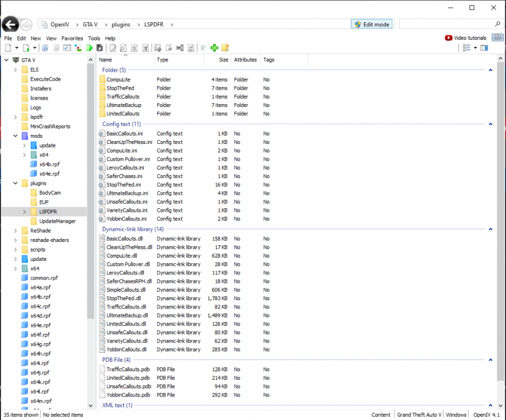Click the new blank file toolbar icon
The height and width of the screenshot is (420, 506).
point(9,48)
